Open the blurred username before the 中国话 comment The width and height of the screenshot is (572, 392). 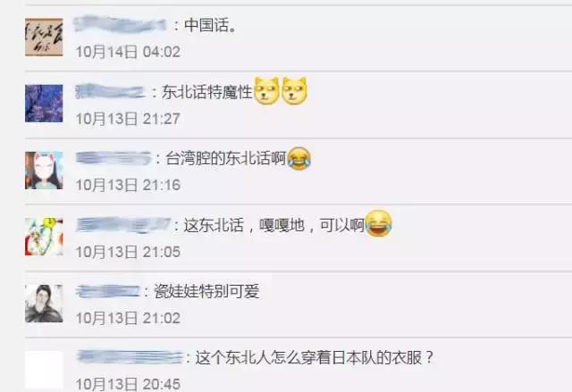[x=120, y=25]
